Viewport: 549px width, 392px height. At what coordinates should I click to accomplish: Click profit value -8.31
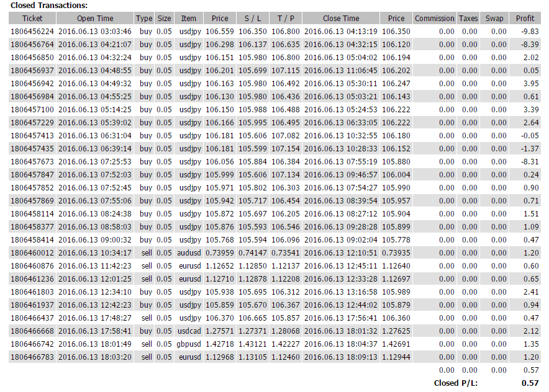click(530, 161)
